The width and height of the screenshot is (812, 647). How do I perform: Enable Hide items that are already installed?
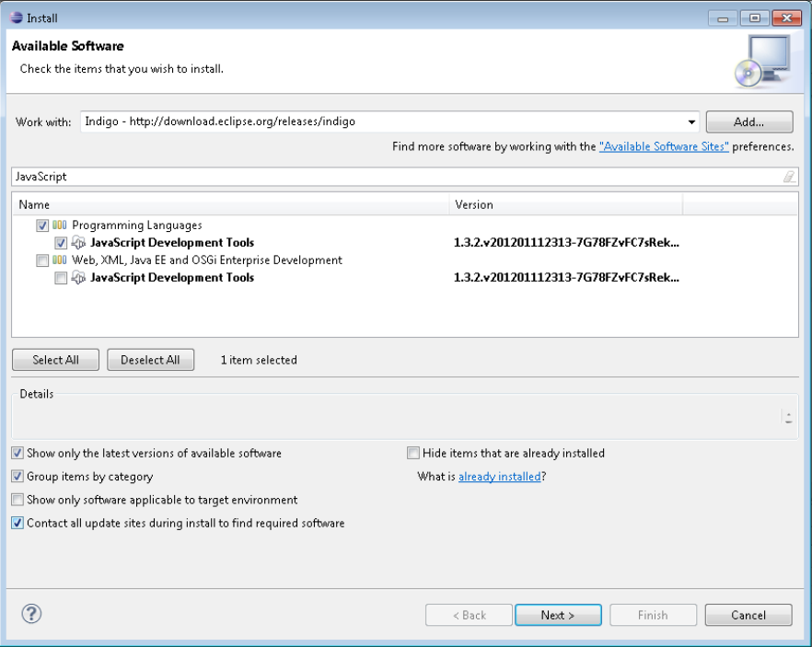(413, 454)
